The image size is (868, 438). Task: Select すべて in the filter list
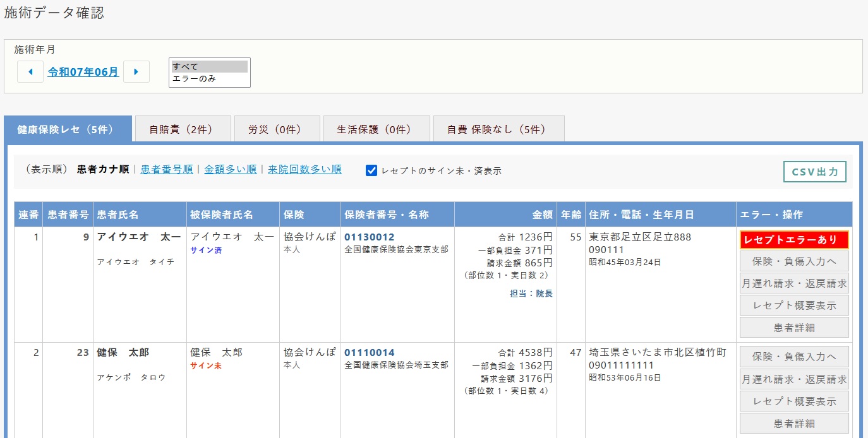[209, 66]
